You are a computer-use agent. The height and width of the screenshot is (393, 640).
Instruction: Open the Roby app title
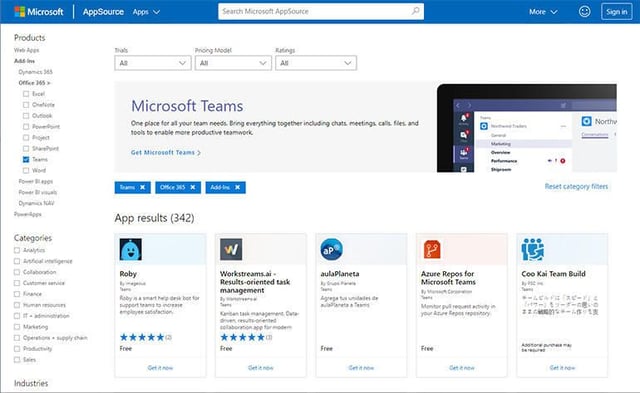128,274
